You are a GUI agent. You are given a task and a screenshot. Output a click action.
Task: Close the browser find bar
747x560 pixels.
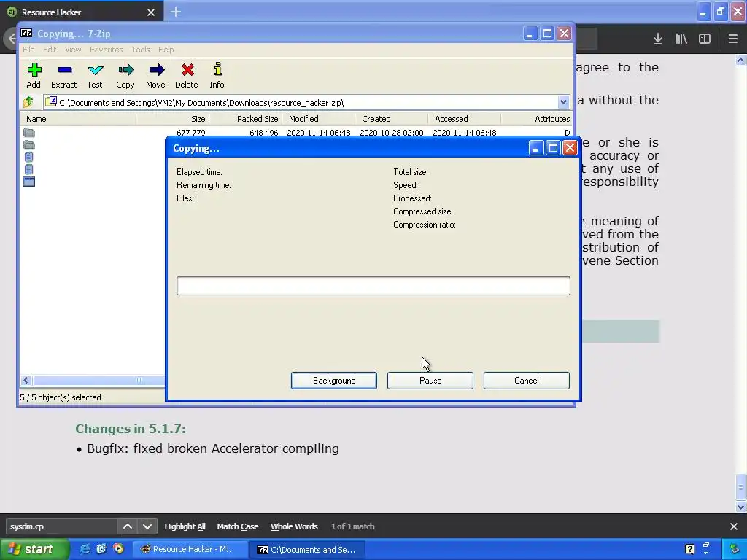pos(734,526)
